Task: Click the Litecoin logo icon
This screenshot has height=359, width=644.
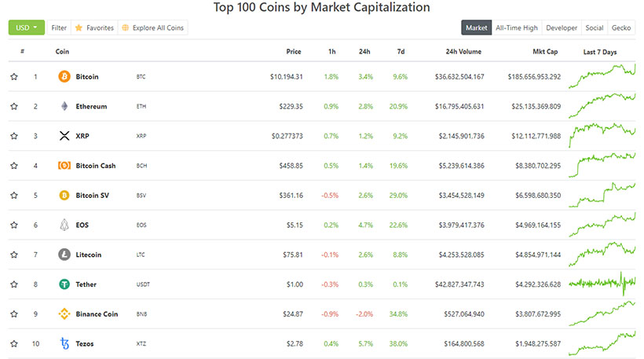Action: [x=64, y=255]
